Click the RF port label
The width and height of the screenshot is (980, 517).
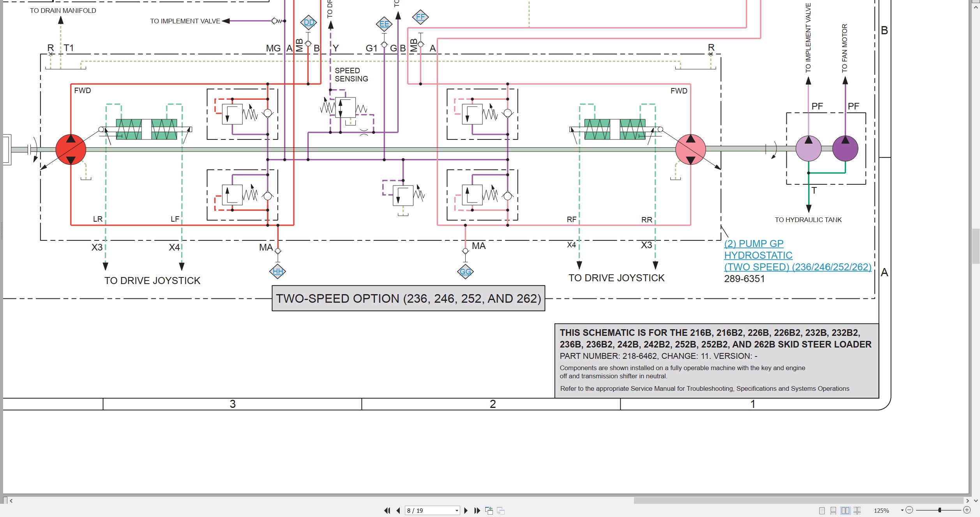pyautogui.click(x=572, y=219)
